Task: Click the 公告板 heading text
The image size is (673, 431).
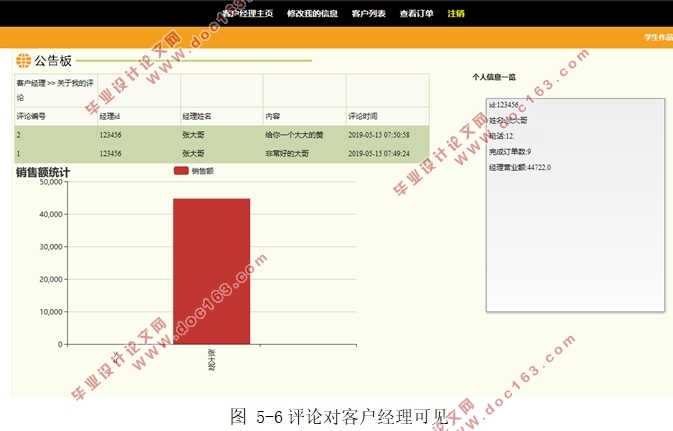Action: click(x=53, y=61)
